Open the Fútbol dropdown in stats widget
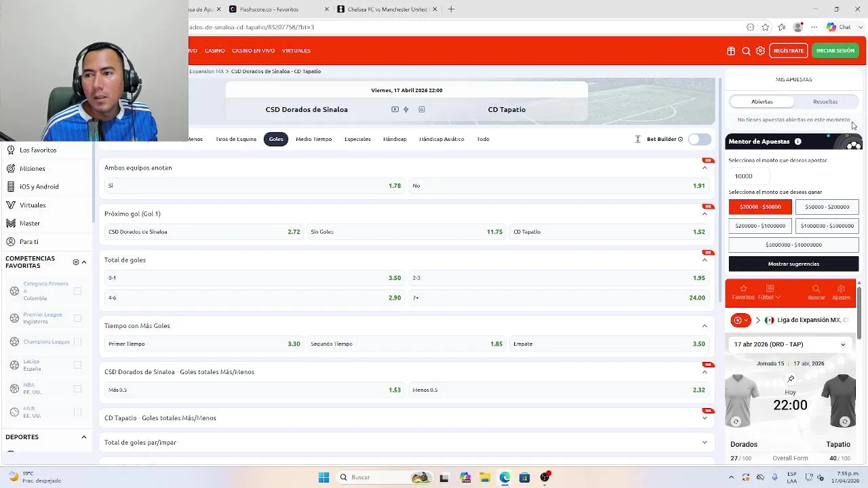The height and width of the screenshot is (488, 868). coord(769,293)
